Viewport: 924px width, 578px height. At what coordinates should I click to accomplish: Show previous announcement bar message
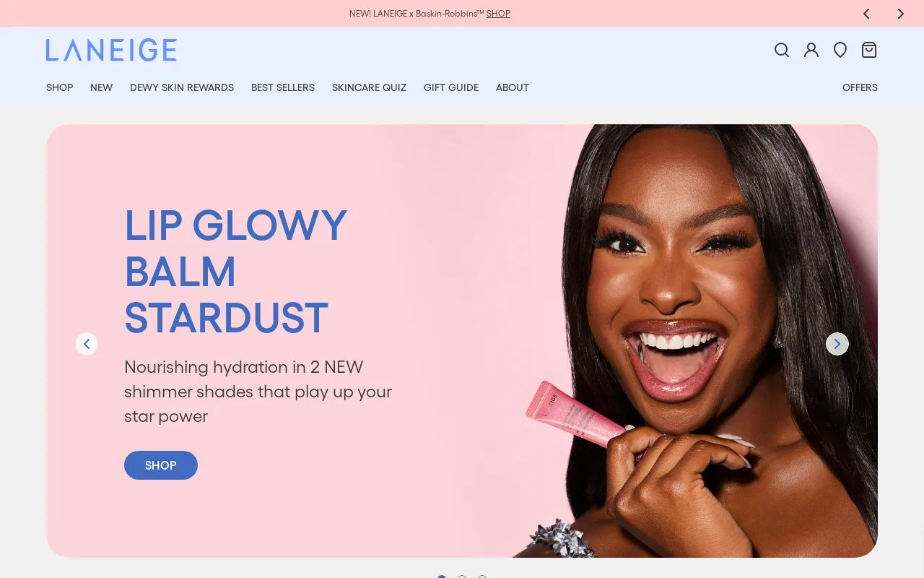point(866,14)
